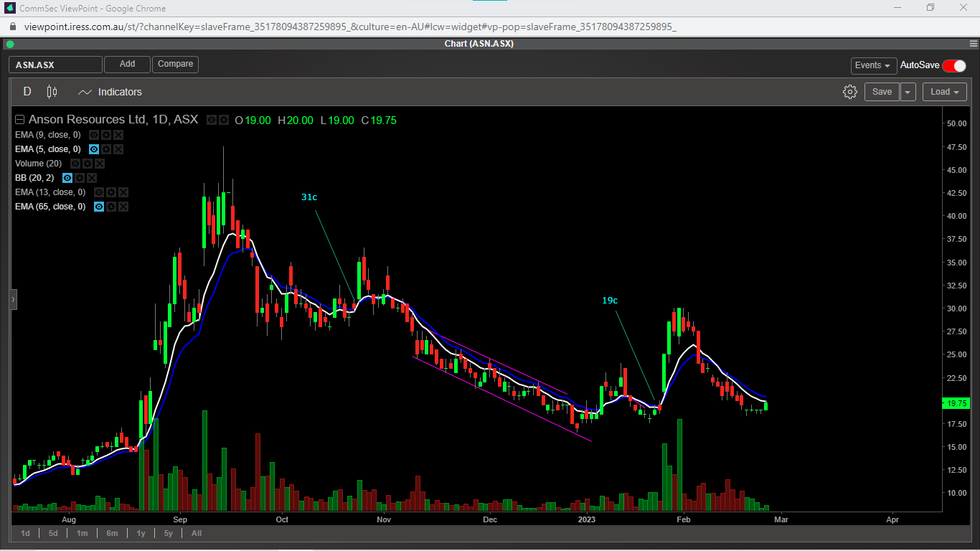
Task: Open the D interval selector
Action: [27, 92]
